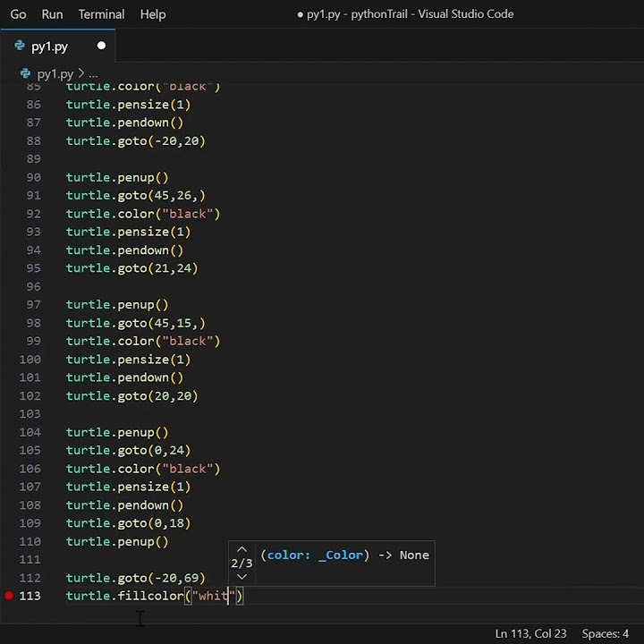
Task: Open the Run menu
Action: pos(52,14)
